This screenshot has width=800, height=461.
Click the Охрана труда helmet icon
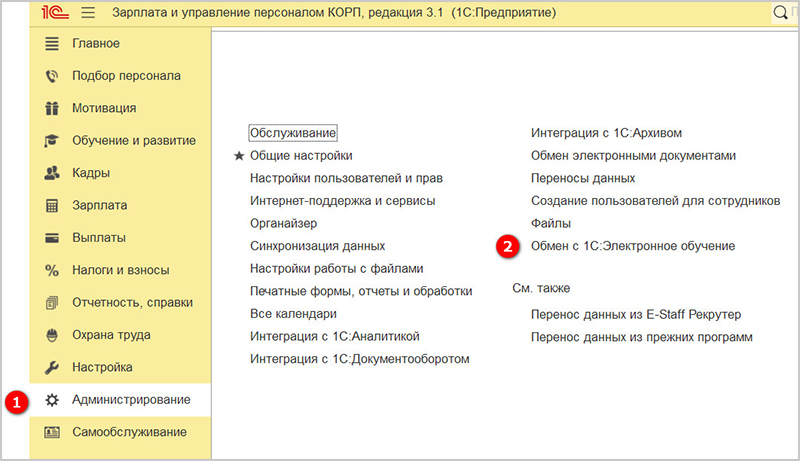pos(52,335)
